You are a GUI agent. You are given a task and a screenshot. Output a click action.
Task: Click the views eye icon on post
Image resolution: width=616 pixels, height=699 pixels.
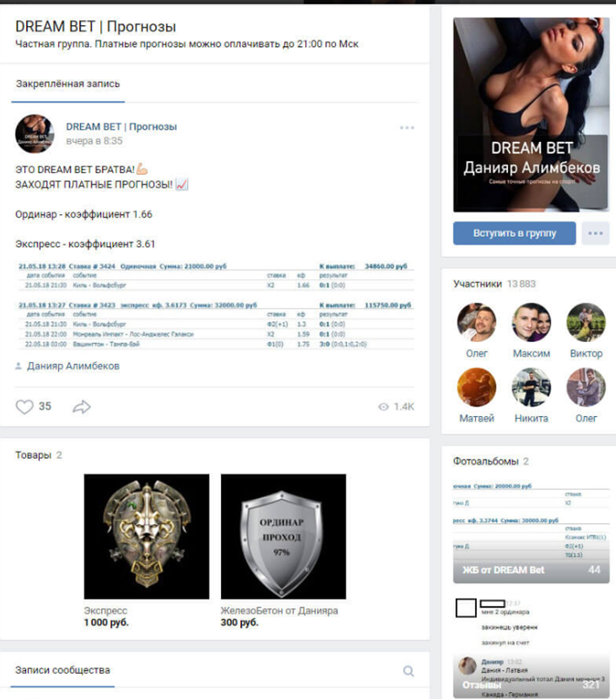click(x=383, y=407)
